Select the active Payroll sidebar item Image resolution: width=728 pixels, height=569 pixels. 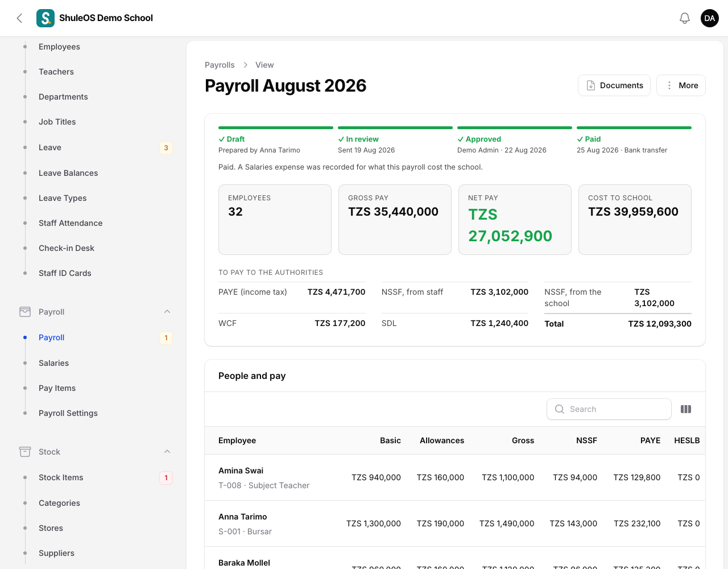point(51,337)
